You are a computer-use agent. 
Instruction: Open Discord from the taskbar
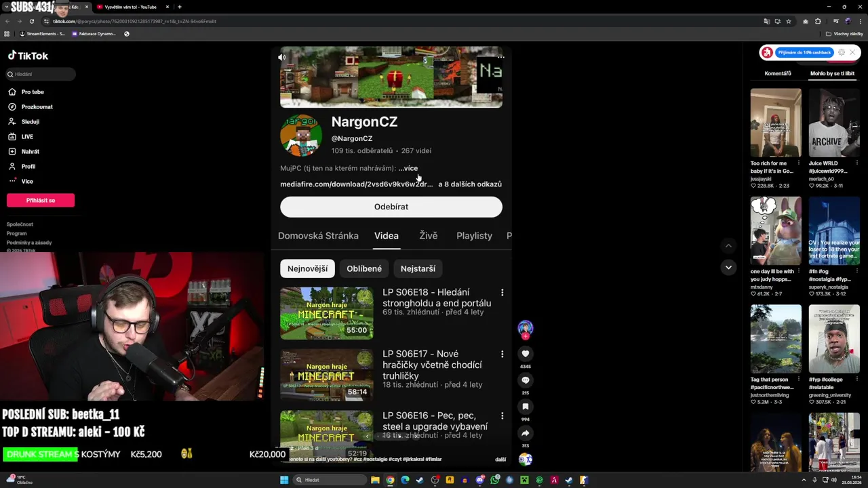coord(479,480)
